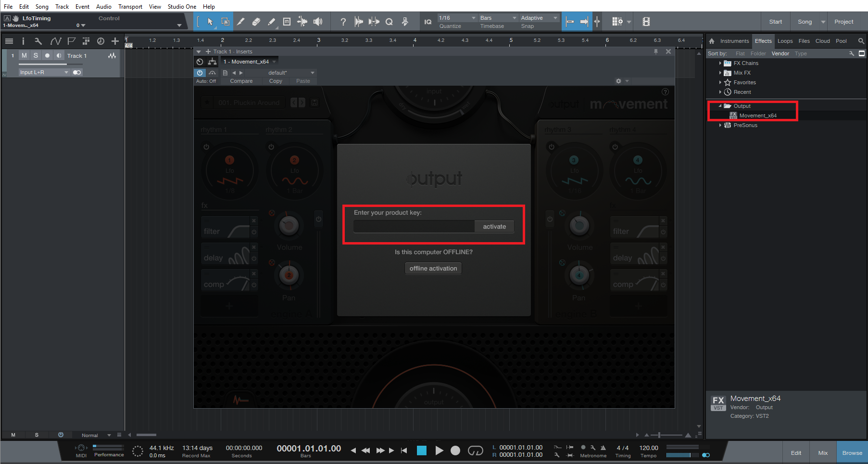868x464 pixels.
Task: Select the Arrow tool in toolbar
Action: [x=210, y=22]
